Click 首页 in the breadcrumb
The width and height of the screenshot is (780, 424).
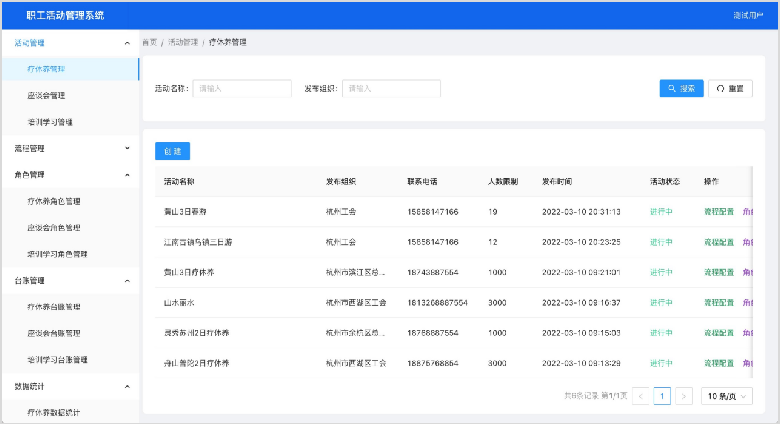(149, 42)
